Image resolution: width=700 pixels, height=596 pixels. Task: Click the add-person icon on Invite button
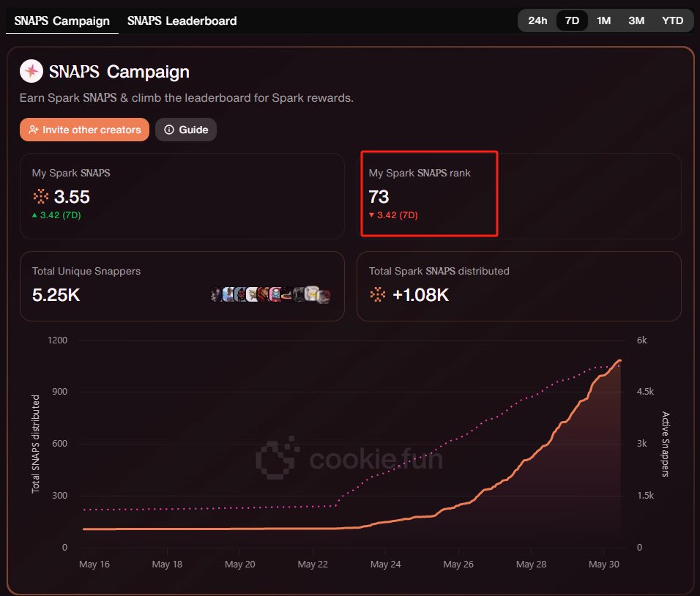[34, 130]
